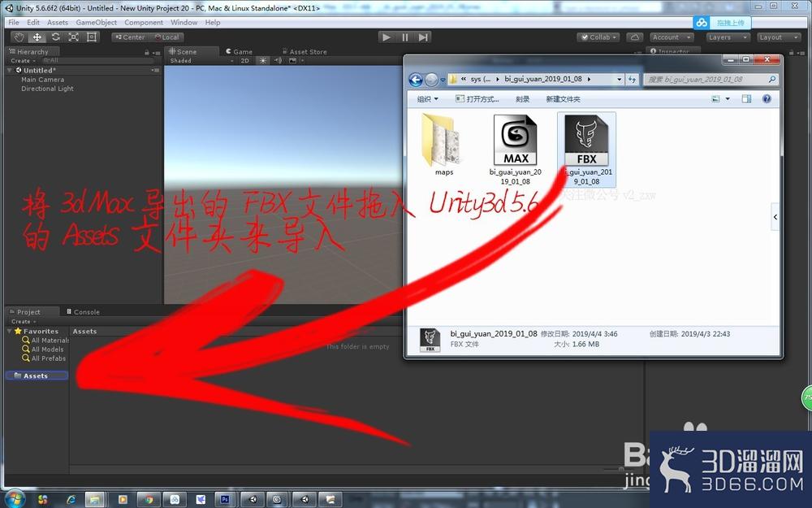The width and height of the screenshot is (812, 508).
Task: Open the Layout dropdown
Action: pos(779,37)
